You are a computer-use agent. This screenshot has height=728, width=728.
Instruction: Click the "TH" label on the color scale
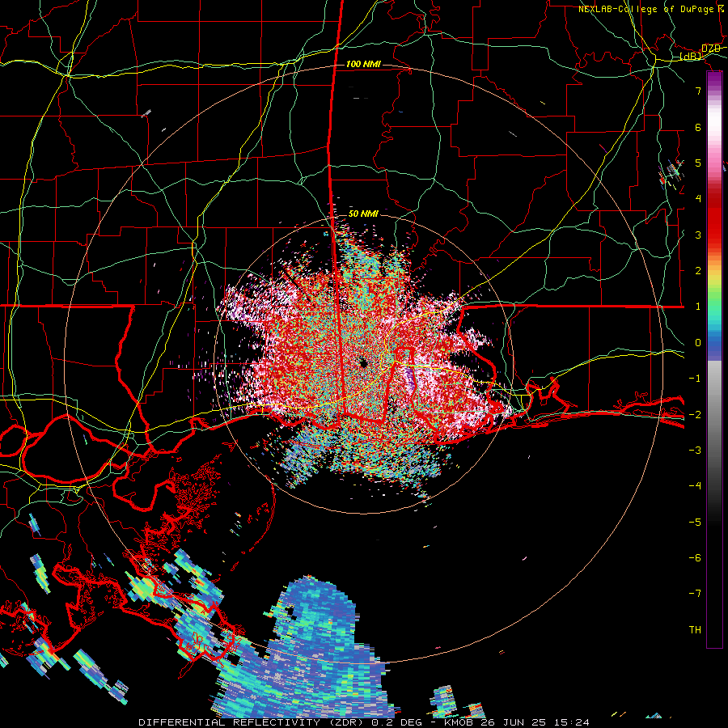(695, 630)
